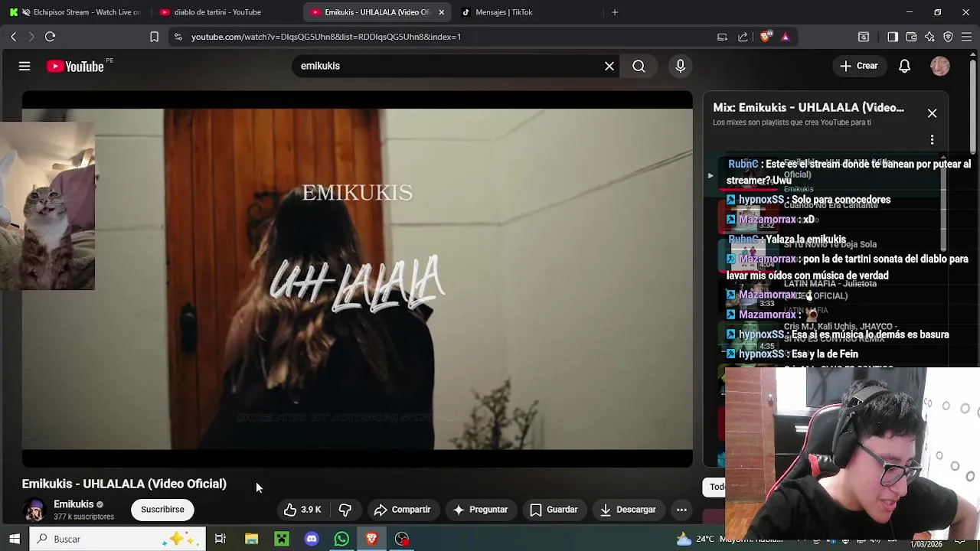Toggle the Brave sidebar panel

coord(893,37)
